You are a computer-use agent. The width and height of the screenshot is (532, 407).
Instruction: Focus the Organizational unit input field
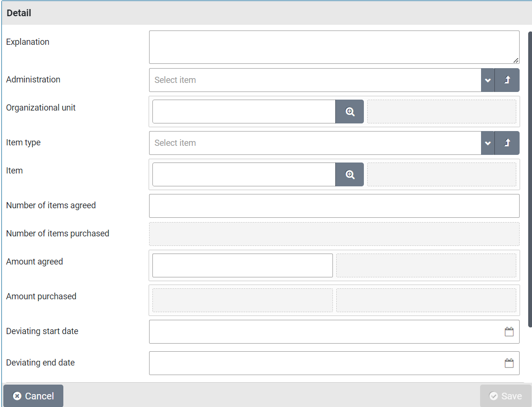tap(244, 112)
